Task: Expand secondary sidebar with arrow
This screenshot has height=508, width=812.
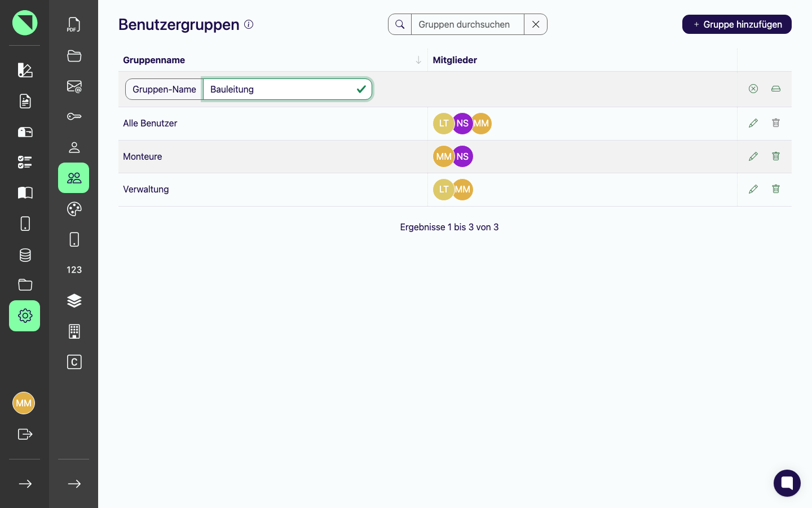Action: 74,484
